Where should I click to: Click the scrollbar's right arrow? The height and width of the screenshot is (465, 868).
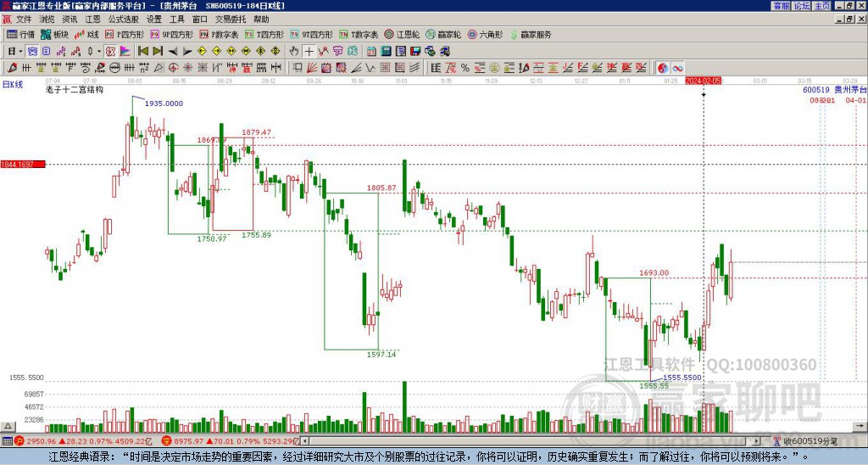click(x=756, y=441)
